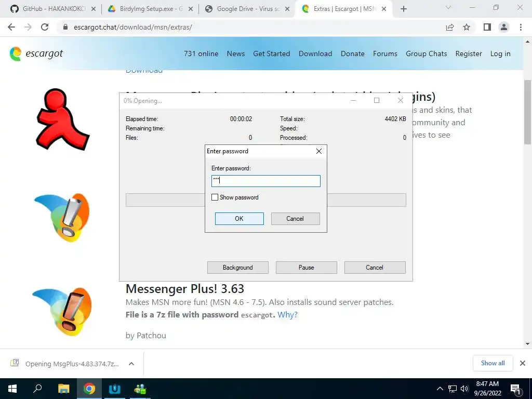This screenshot has height=399, width=532.
Task: Toggle Chrome side panel
Action: pos(487,27)
